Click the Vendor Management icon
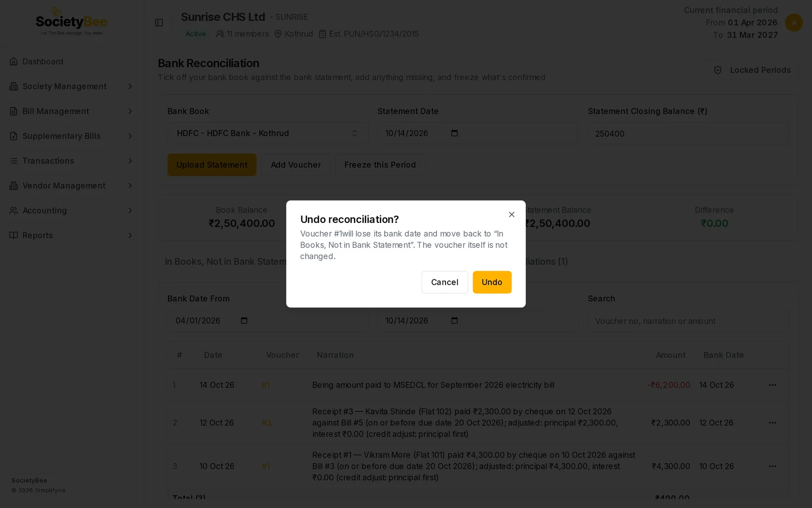The height and width of the screenshot is (508, 812). tap(14, 186)
